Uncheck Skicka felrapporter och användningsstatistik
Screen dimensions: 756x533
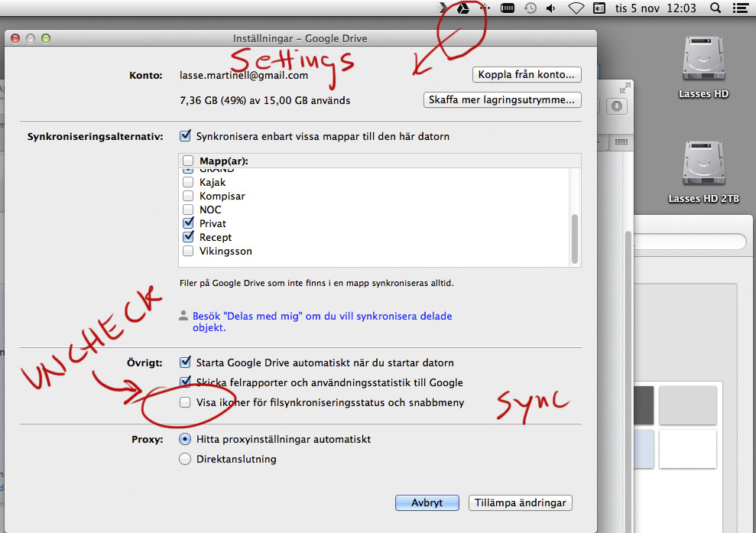click(x=185, y=382)
